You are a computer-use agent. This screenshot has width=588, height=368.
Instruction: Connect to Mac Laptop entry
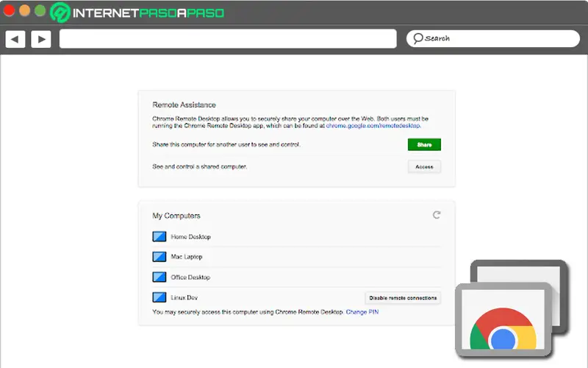(x=187, y=257)
